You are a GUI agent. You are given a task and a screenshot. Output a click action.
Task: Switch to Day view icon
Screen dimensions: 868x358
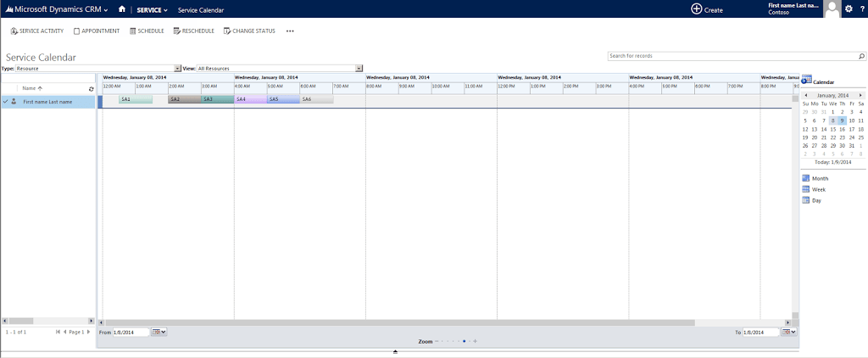(x=806, y=200)
